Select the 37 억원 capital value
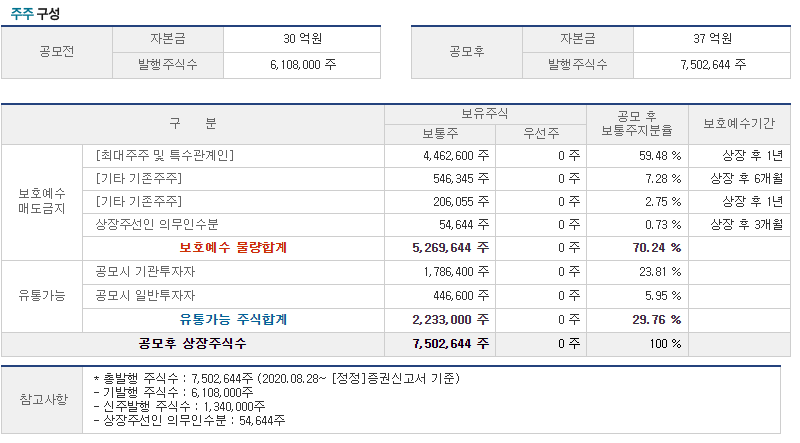This screenshot has height=443, width=800. click(712, 39)
